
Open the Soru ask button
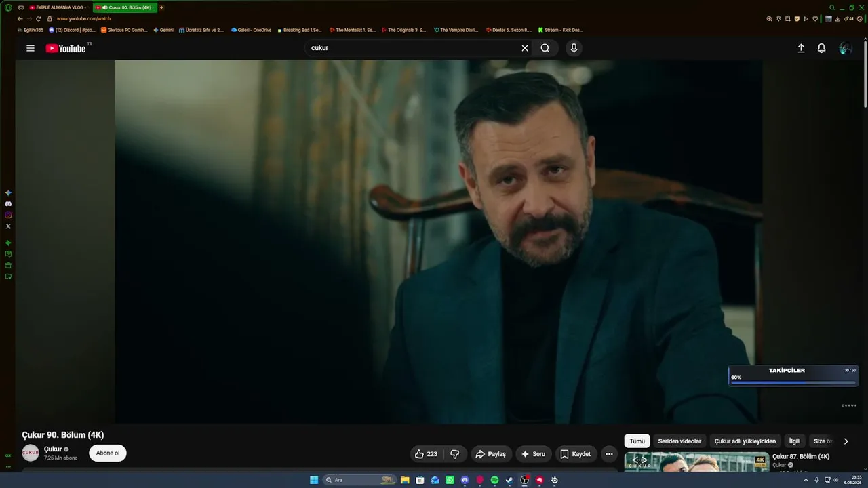[533, 454]
